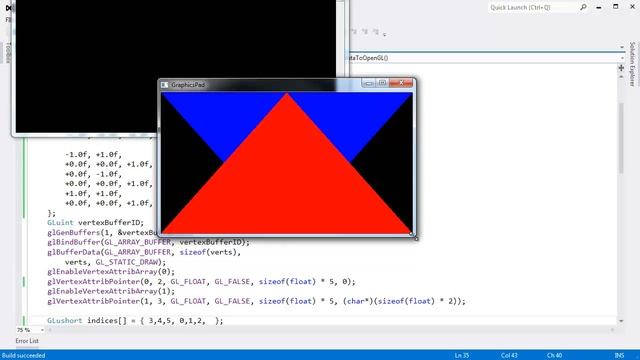Click the glEnableVertexAttribArray(0) line
This screenshot has height=360, width=640.
(x=111, y=272)
